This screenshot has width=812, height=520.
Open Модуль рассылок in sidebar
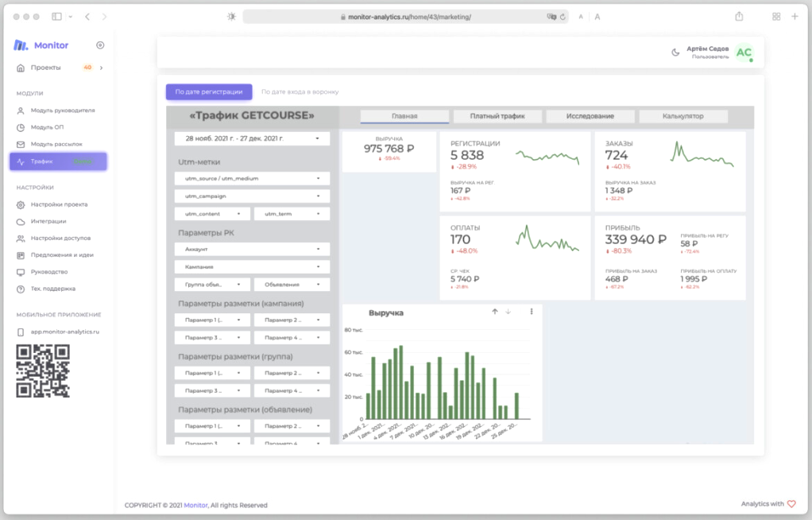click(58, 144)
